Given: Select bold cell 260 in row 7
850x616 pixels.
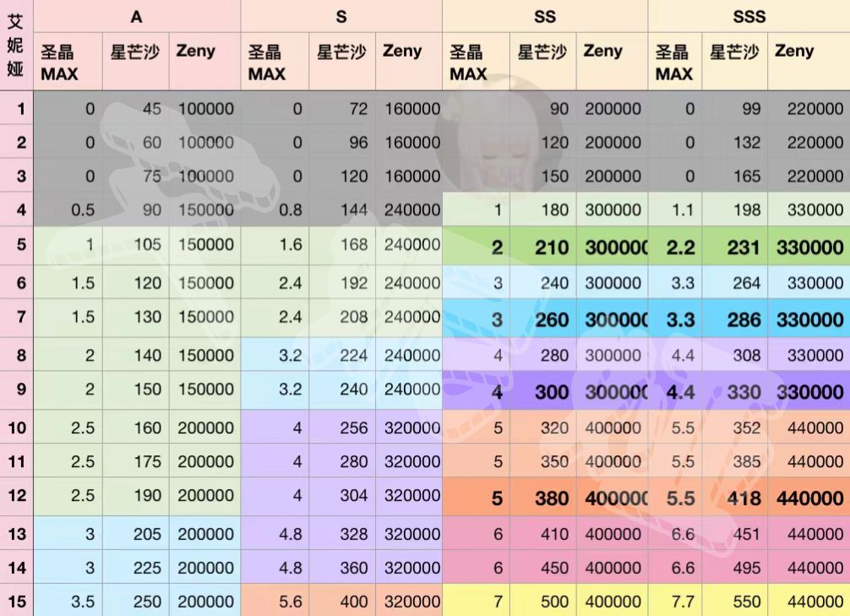Looking at the screenshot, I should 543,319.
